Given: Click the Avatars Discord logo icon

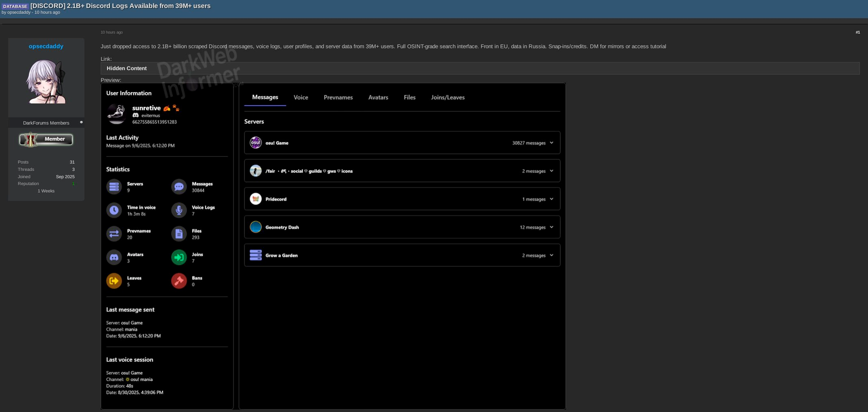Looking at the screenshot, I should coord(114,257).
